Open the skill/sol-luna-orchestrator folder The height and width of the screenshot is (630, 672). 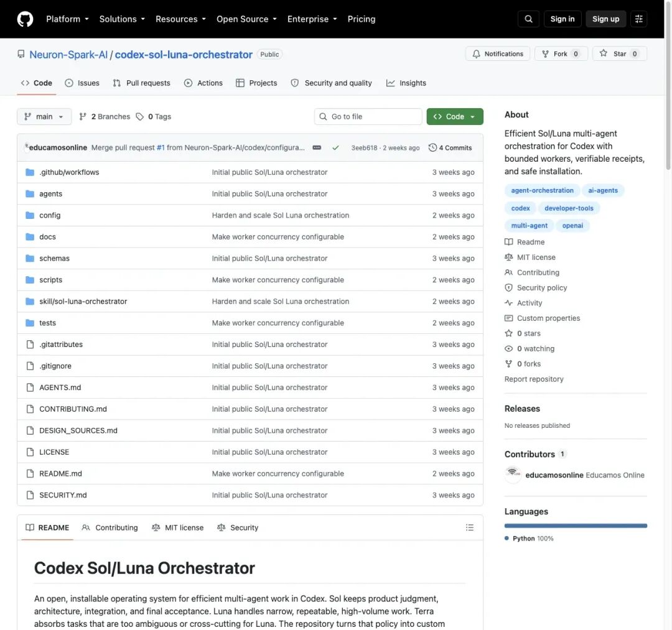click(x=83, y=301)
